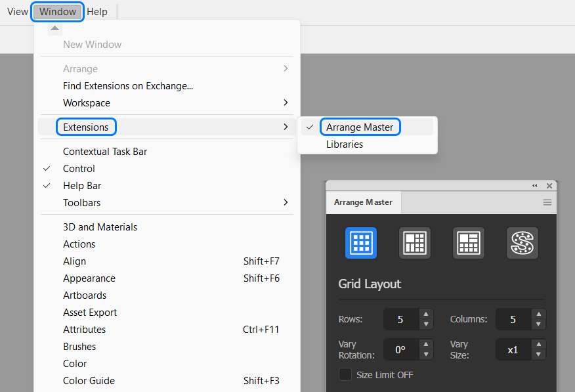Toggle the Help Bar menu item off
The image size is (575, 392).
click(167, 186)
